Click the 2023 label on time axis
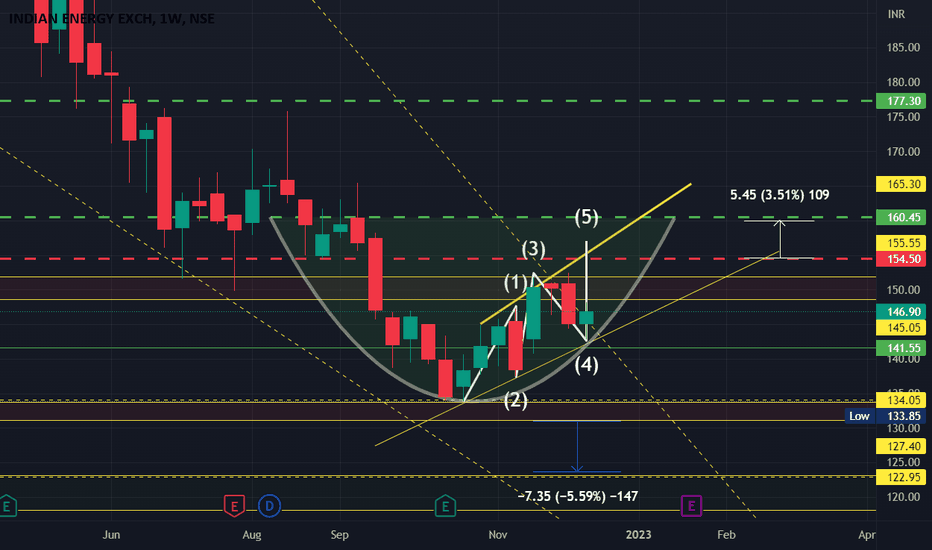 639,535
